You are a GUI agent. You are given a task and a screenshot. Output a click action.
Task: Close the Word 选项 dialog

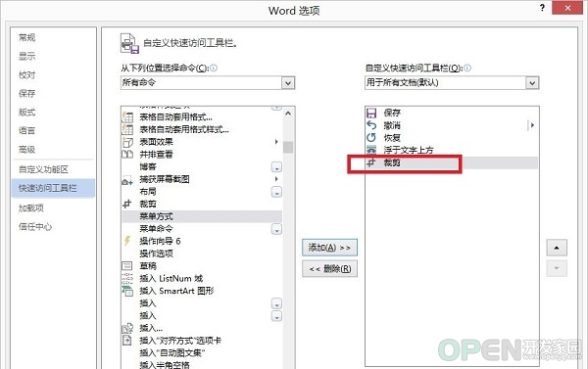[567, 8]
